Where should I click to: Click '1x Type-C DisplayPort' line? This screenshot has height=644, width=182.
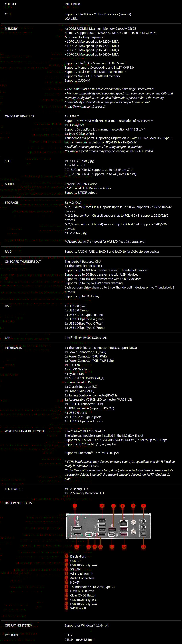pos(79,134)
